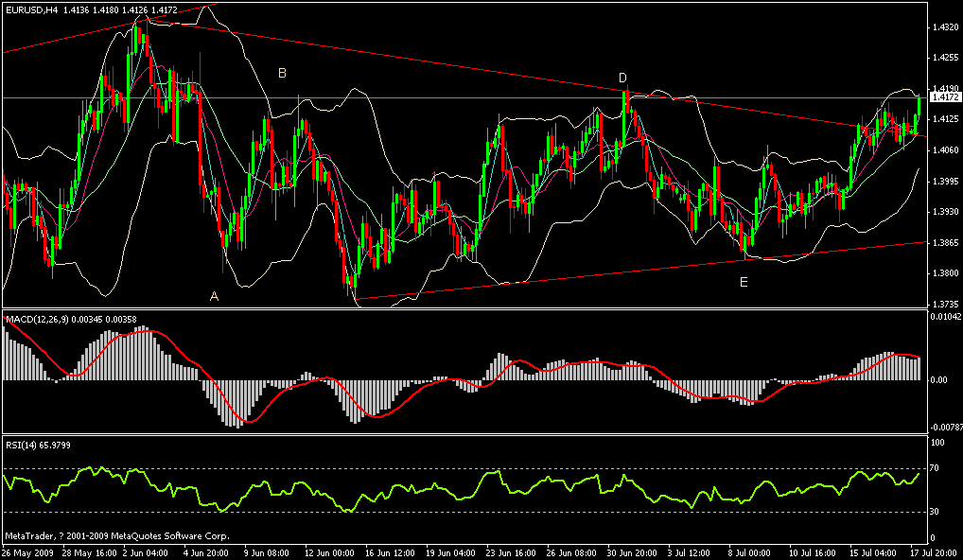Click price scale value 1.3735
This screenshot has height=560, width=963.
click(946, 304)
